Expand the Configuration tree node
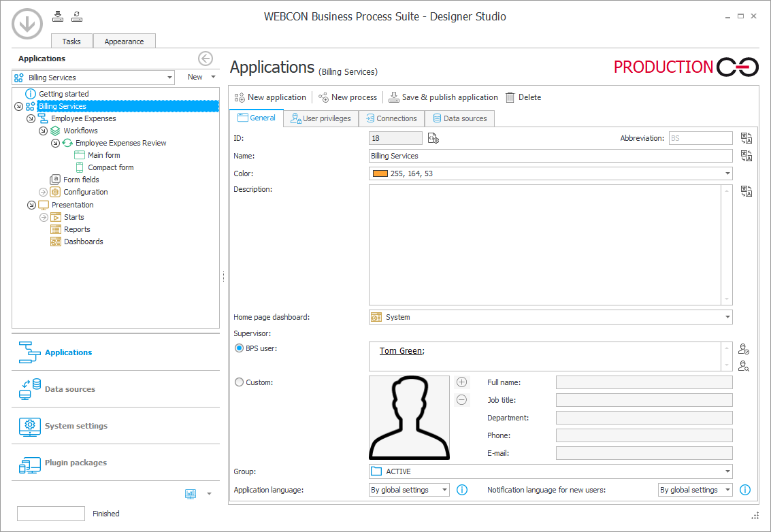The height and width of the screenshot is (532, 771). [44, 193]
